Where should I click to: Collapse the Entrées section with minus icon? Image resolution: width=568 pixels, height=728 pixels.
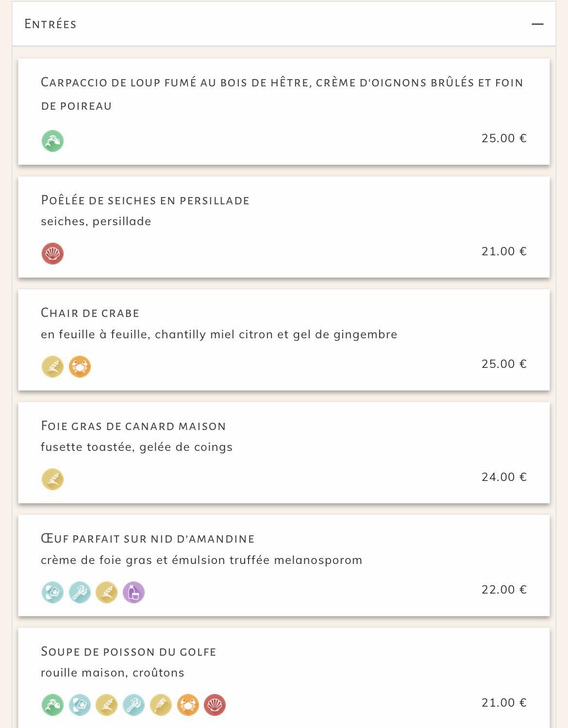pos(537,24)
